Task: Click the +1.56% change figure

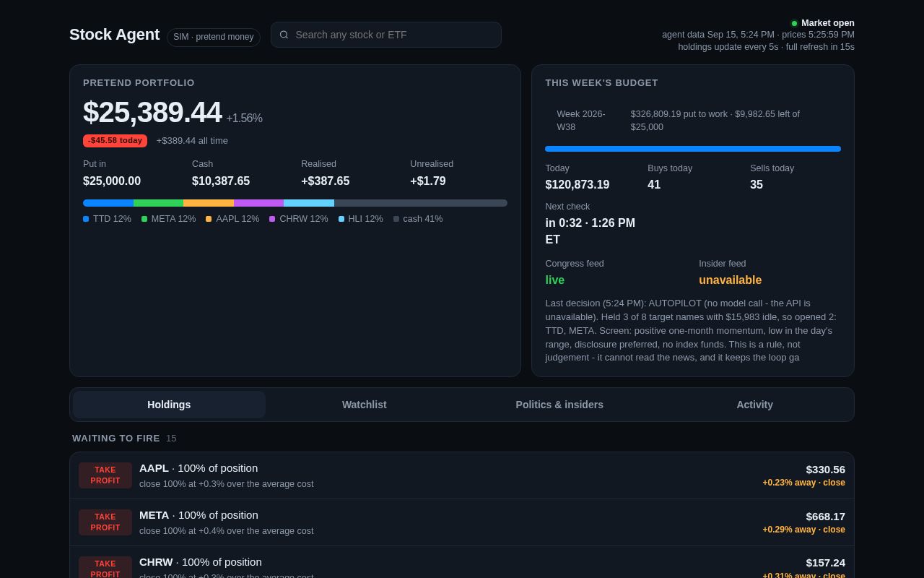Action: [244, 118]
